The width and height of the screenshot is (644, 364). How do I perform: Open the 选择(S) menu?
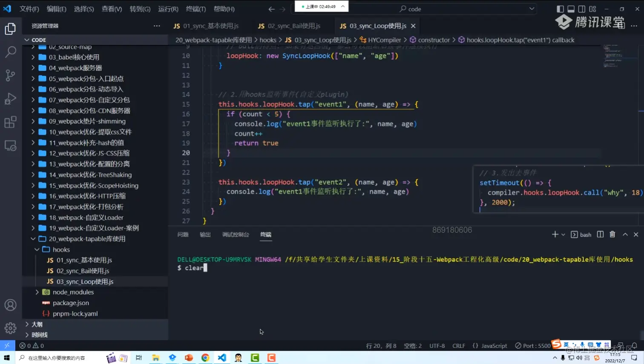[x=84, y=9]
